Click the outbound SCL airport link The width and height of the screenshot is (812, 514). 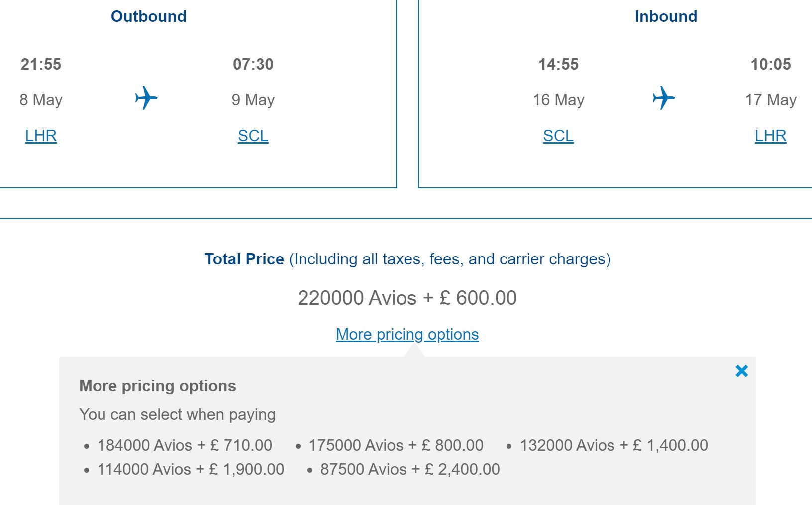pyautogui.click(x=253, y=136)
